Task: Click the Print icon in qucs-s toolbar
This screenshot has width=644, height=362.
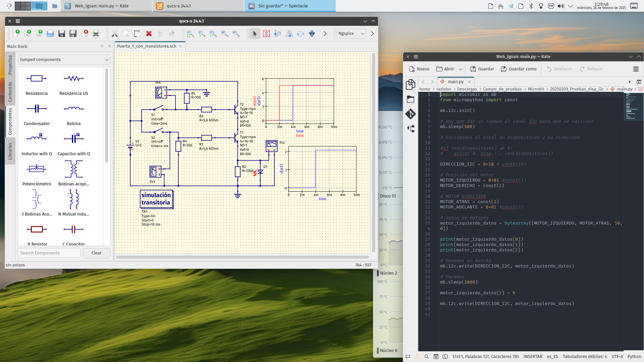Action: coord(96,34)
